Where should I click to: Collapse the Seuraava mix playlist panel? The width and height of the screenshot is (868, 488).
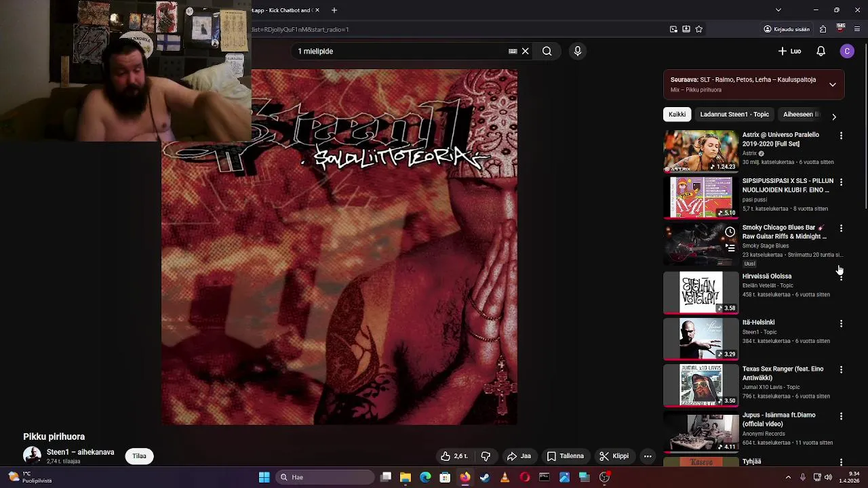(833, 85)
